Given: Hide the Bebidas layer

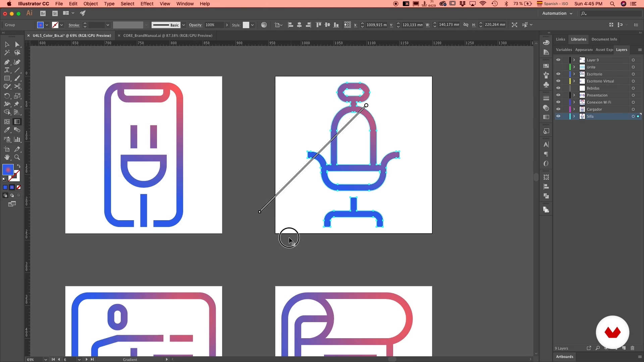Looking at the screenshot, I should 558,88.
